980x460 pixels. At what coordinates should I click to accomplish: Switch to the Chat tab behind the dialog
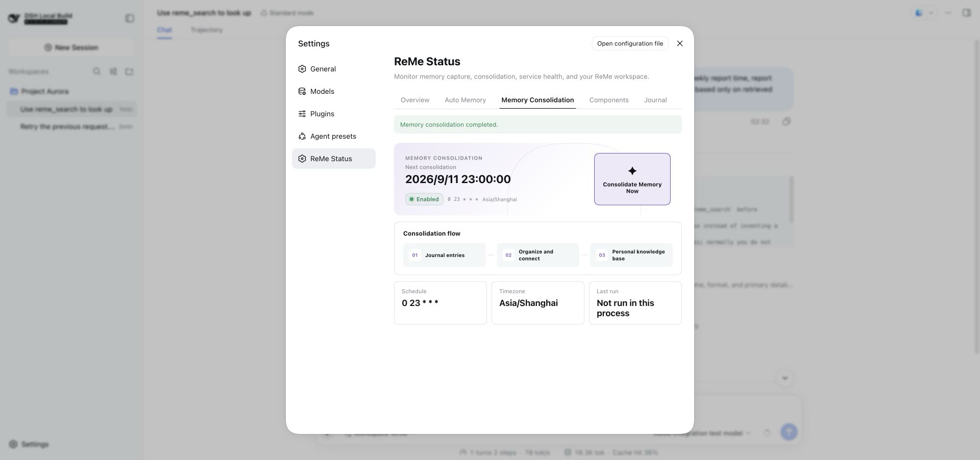click(164, 30)
